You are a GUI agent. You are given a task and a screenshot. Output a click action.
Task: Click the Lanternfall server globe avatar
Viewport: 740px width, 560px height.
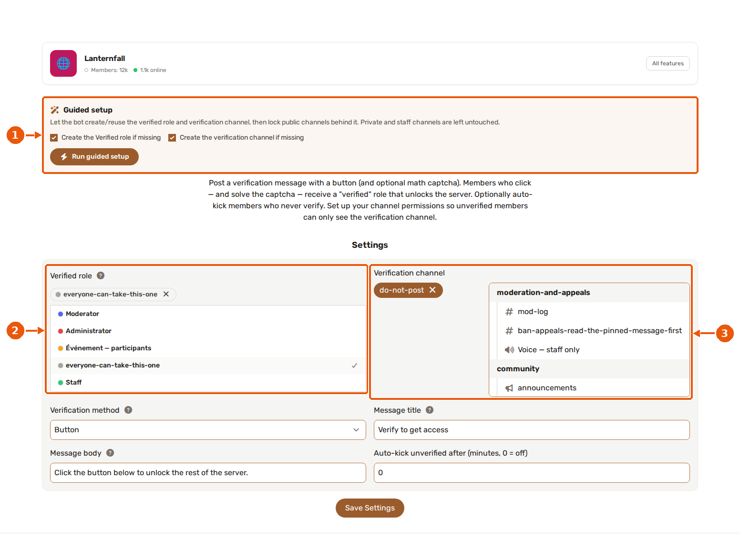63,63
